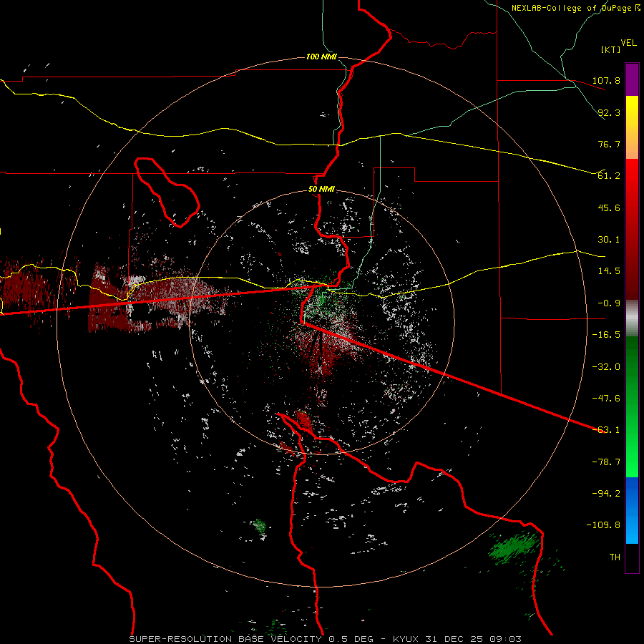
Task: Click the 30.1 velocity scale value
Action: [609, 240]
